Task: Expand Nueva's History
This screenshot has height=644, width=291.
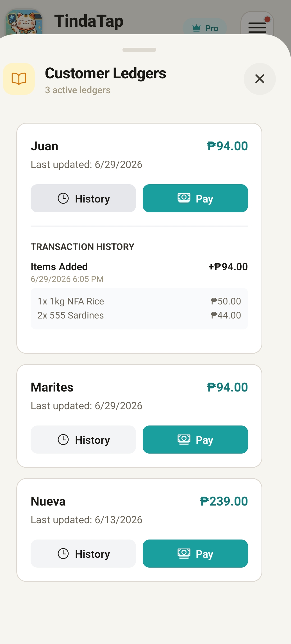Action: (x=83, y=554)
